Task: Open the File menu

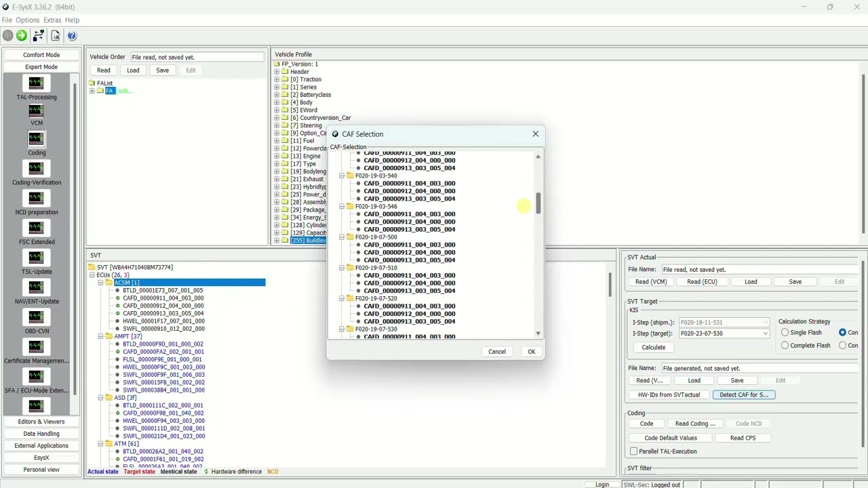Action: pos(7,20)
